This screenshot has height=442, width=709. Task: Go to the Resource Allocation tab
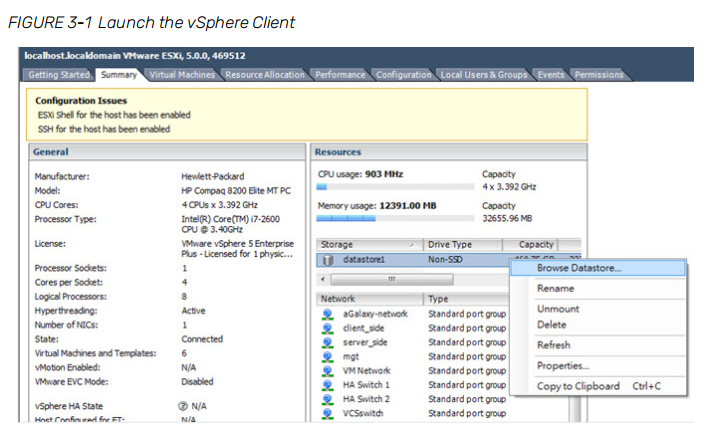(265, 75)
